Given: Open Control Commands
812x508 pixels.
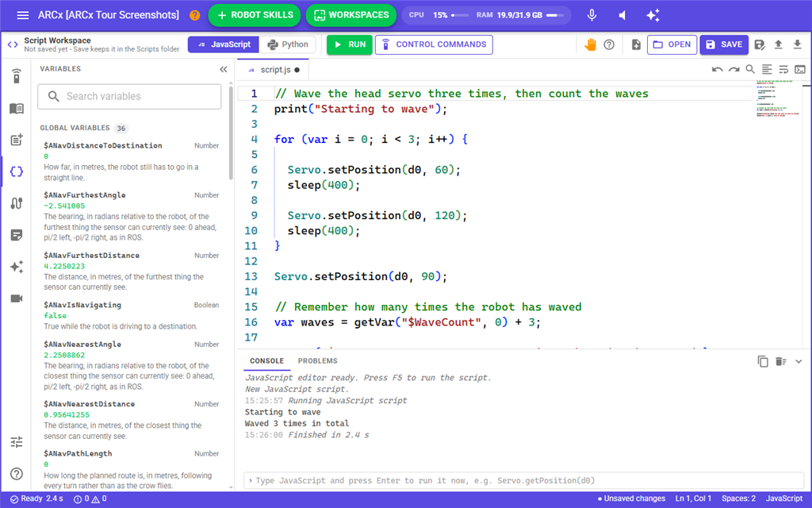Looking at the screenshot, I should click(x=434, y=44).
